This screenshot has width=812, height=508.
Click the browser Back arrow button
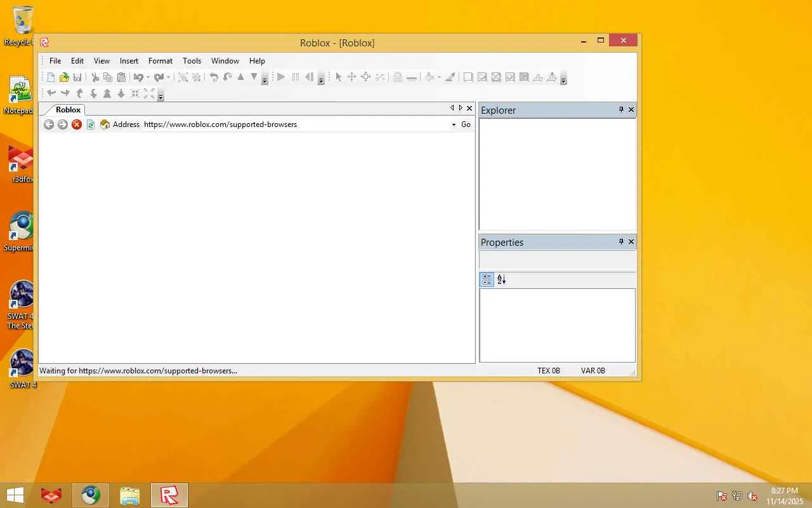[49, 124]
